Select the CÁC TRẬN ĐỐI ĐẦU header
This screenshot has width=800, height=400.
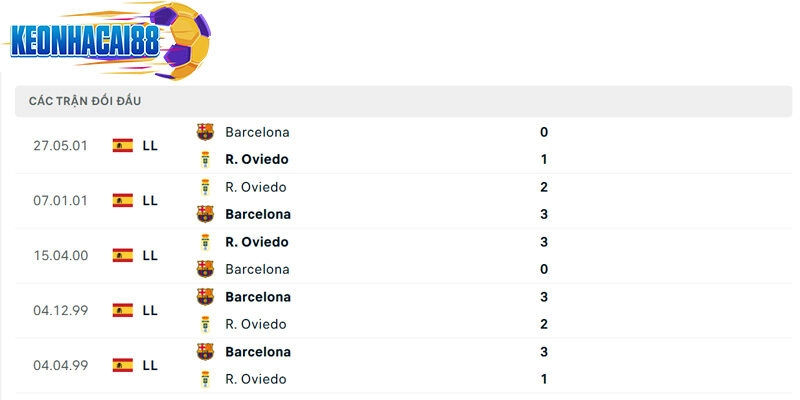(x=84, y=101)
